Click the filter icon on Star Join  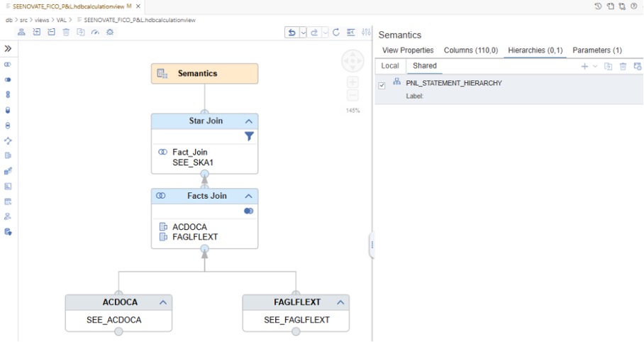pyautogui.click(x=249, y=136)
